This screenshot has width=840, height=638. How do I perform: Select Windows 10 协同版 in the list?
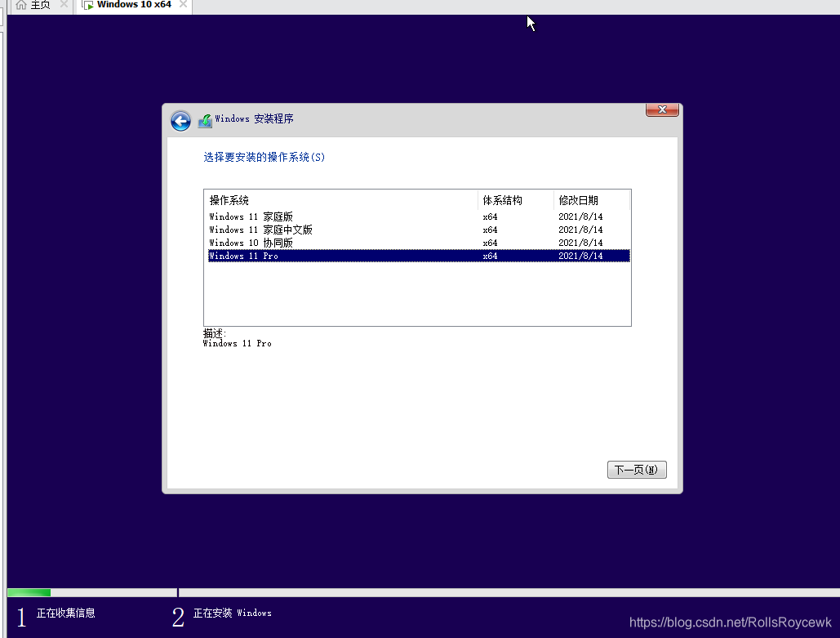(x=419, y=243)
